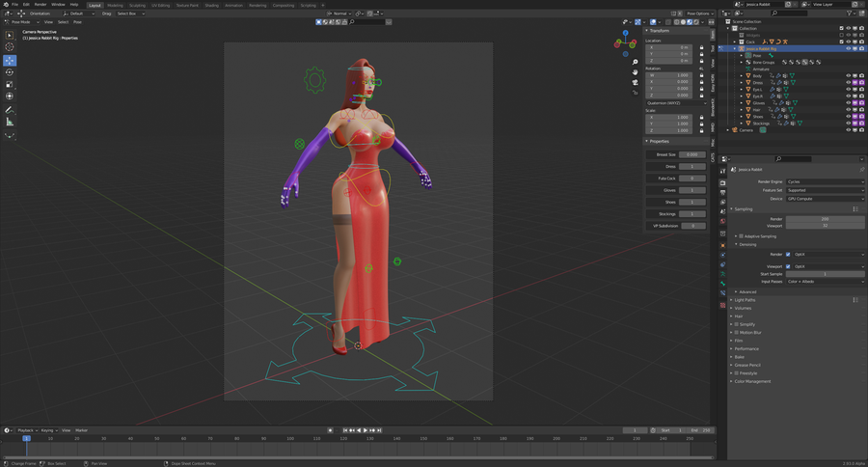This screenshot has height=467, width=868.
Task: Open Object properties tab icon
Action: pos(723,245)
